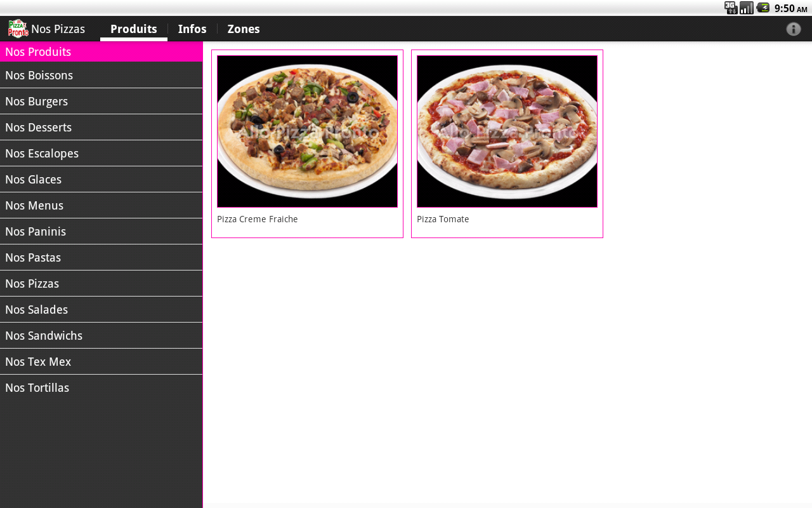Tap the 9:50 AM clock in the status bar
This screenshot has width=812, height=508.
790,8
